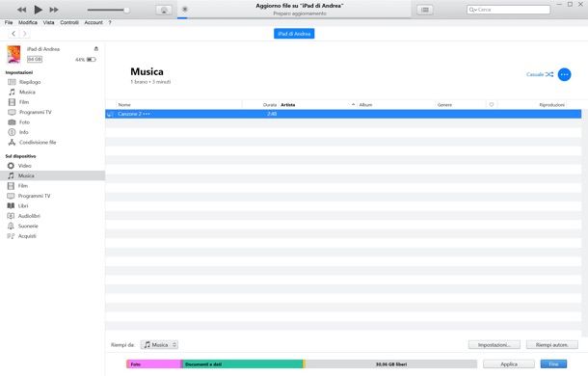This screenshot has height=376, width=588.
Task: Click the green Documenti e dati segment
Action: (x=243, y=364)
